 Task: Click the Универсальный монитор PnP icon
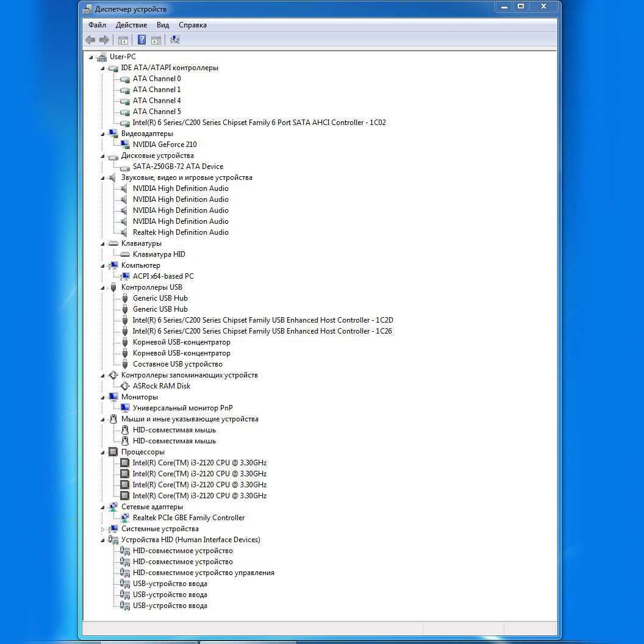click(x=125, y=408)
